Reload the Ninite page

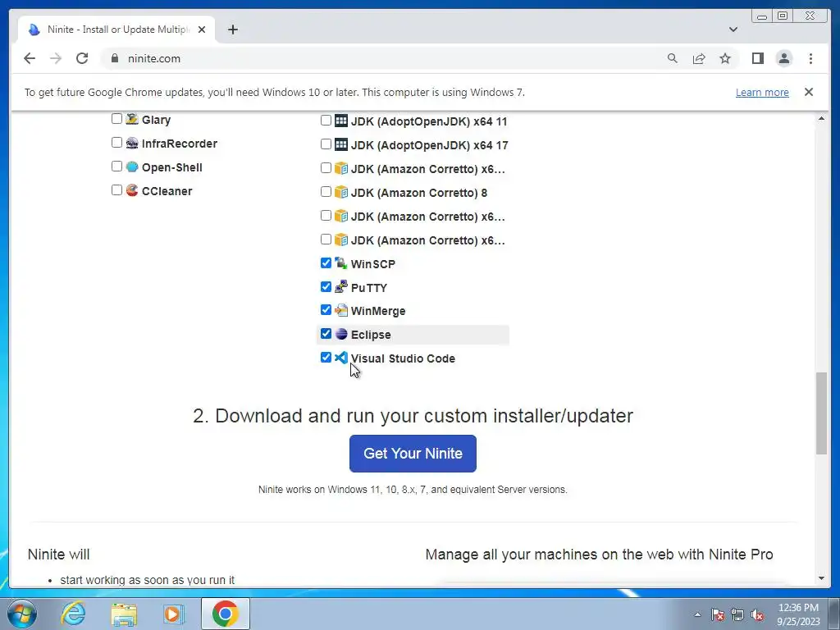coord(82,58)
